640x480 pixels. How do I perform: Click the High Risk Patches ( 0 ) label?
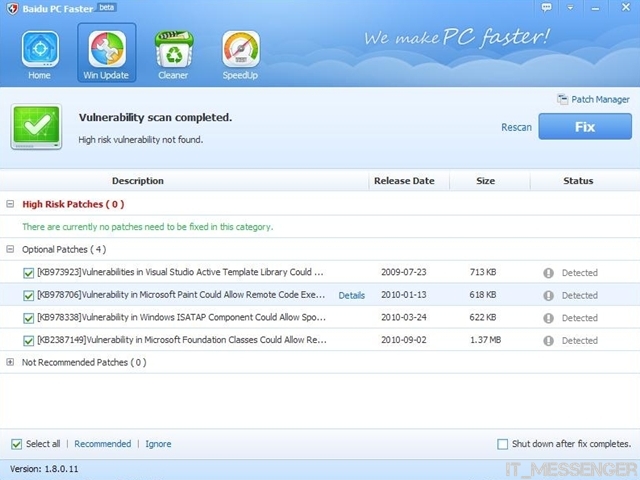coord(73,204)
